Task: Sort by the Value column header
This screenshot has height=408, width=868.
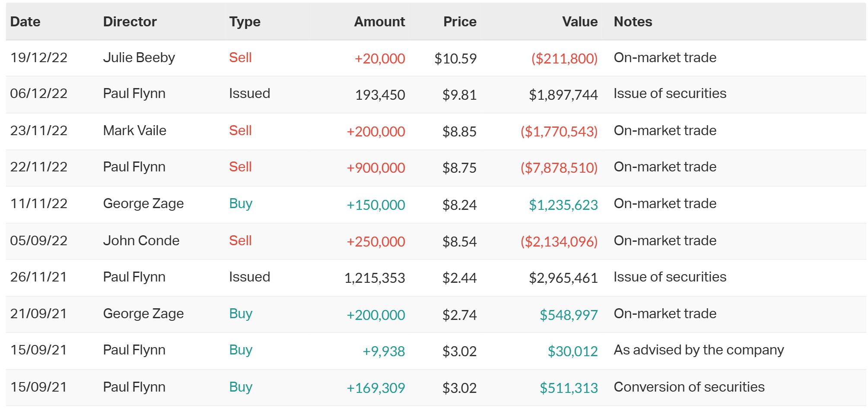Action: click(x=580, y=22)
